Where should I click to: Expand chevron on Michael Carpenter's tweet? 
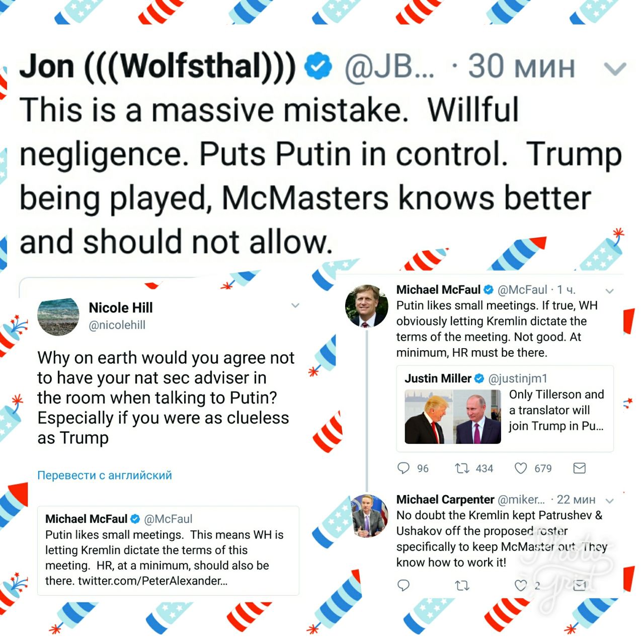pos(610,501)
